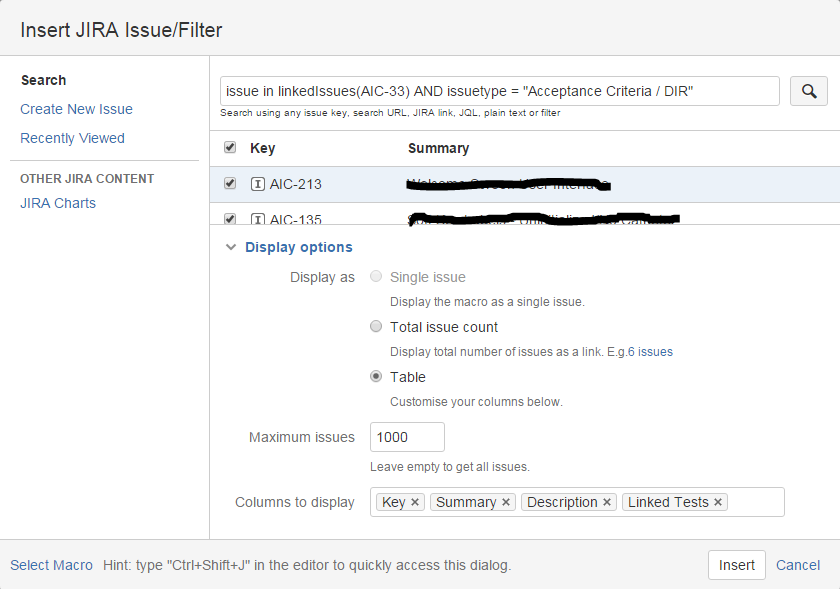The height and width of the screenshot is (589, 840).
Task: Select the Single issue radio option
Action: [376, 276]
